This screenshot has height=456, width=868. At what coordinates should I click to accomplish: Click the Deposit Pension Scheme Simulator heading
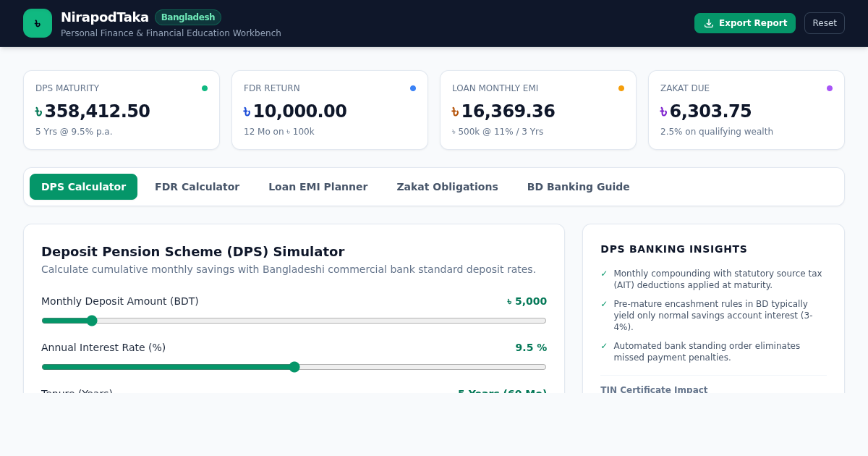(193, 252)
